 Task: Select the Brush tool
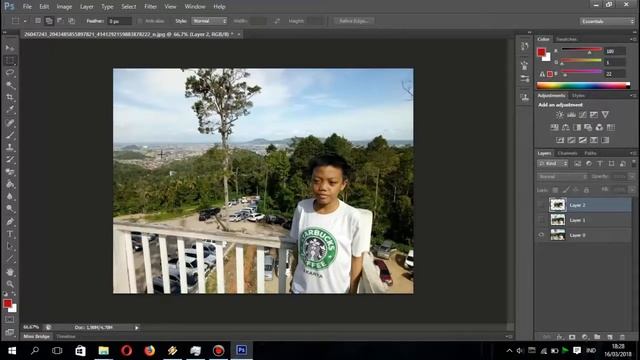point(10,135)
